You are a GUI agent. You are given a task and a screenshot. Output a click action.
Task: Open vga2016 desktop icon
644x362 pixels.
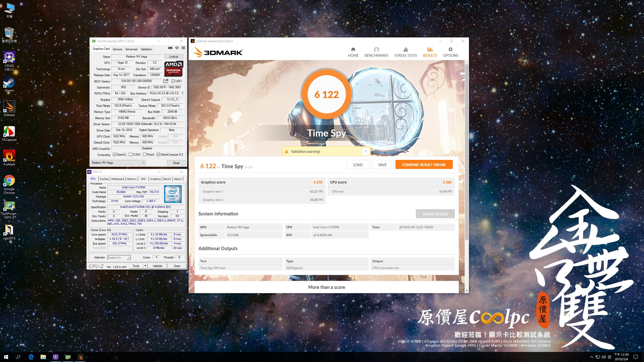pos(9,232)
